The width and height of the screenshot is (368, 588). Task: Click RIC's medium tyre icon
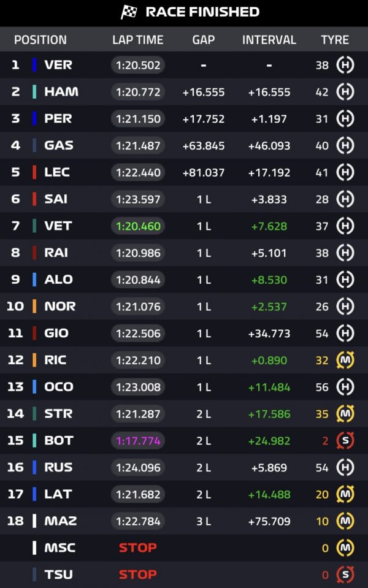point(345,361)
